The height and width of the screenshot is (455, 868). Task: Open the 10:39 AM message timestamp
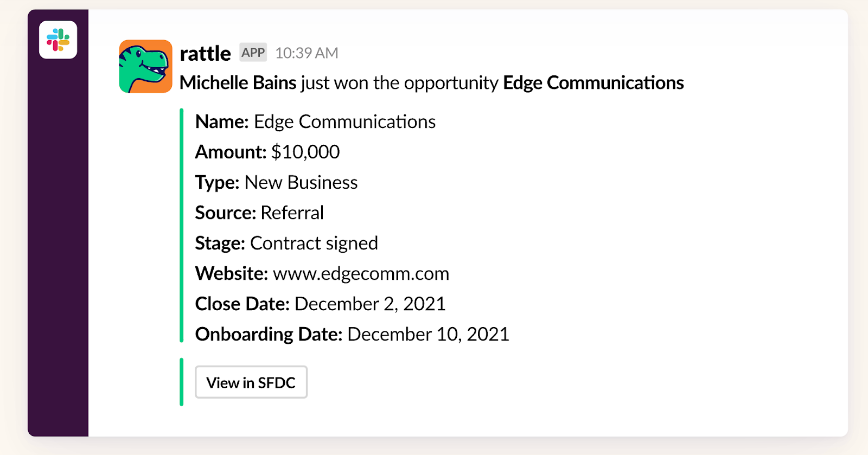pyautogui.click(x=307, y=53)
